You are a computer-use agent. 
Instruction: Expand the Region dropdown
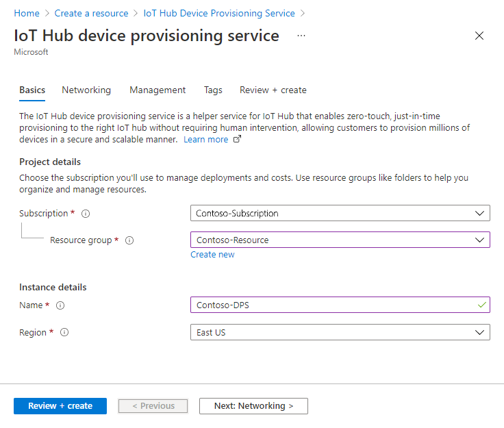coord(340,332)
